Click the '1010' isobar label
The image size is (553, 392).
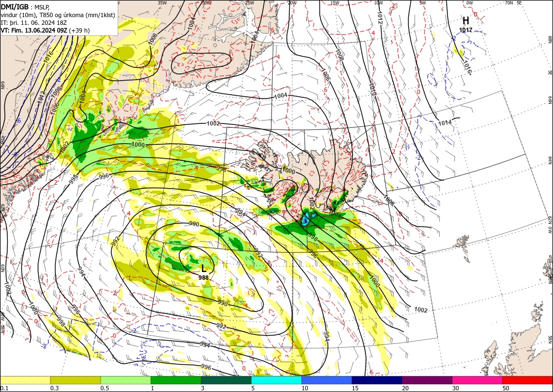[372, 89]
